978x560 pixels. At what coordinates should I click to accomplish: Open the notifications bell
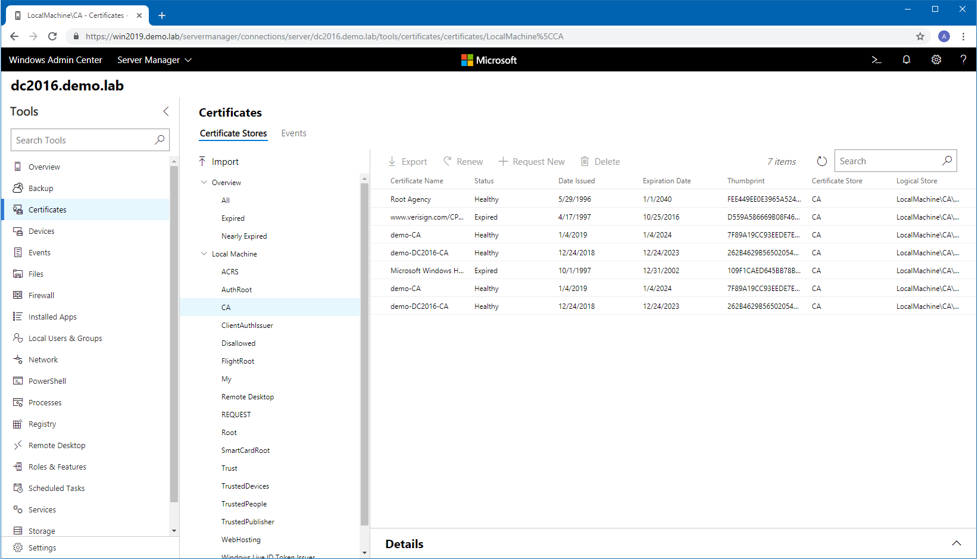pos(906,60)
